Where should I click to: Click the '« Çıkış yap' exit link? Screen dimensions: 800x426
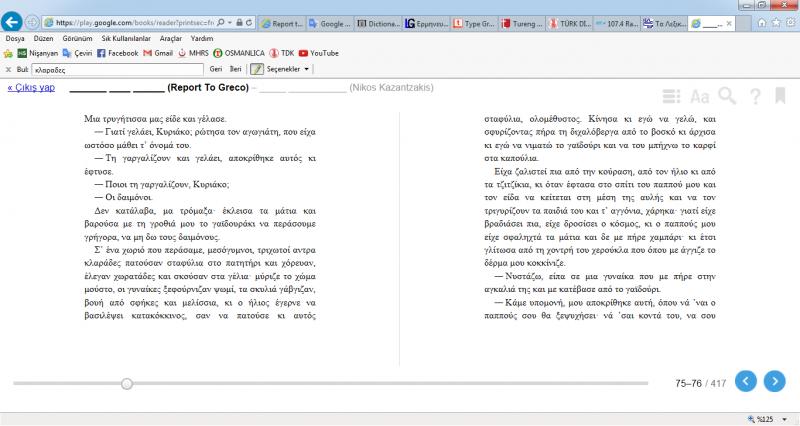tap(31, 87)
